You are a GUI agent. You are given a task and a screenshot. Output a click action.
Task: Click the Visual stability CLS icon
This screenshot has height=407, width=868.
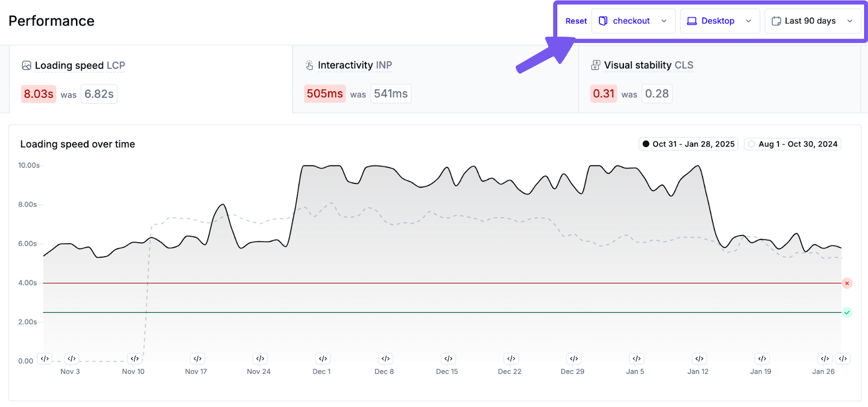click(596, 66)
